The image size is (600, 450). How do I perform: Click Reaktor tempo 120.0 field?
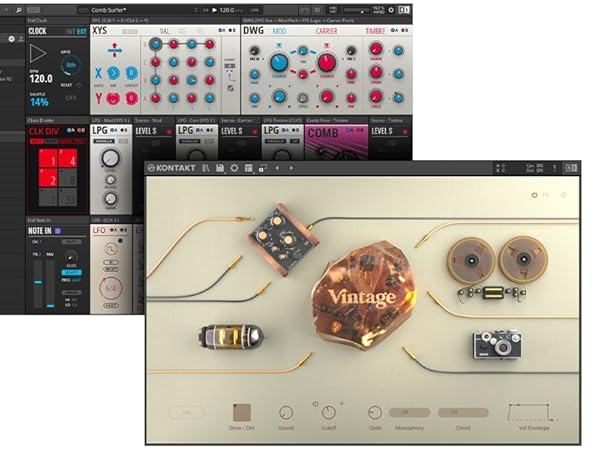tap(228, 10)
